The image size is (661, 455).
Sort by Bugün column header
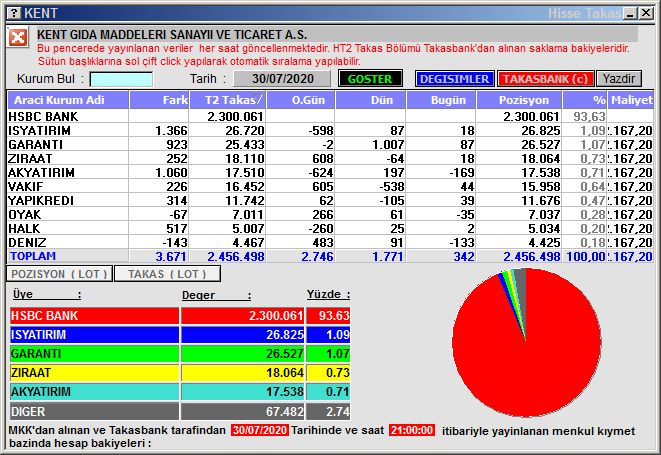[x=441, y=100]
